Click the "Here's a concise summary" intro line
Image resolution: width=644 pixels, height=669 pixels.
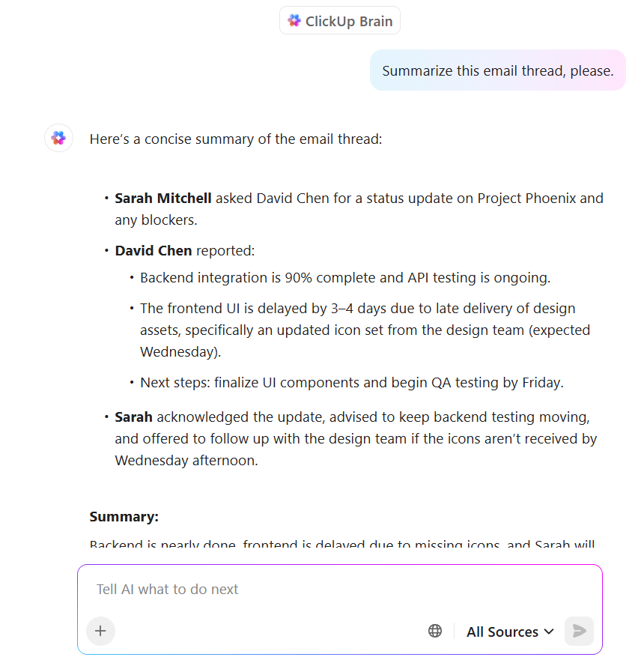(236, 139)
